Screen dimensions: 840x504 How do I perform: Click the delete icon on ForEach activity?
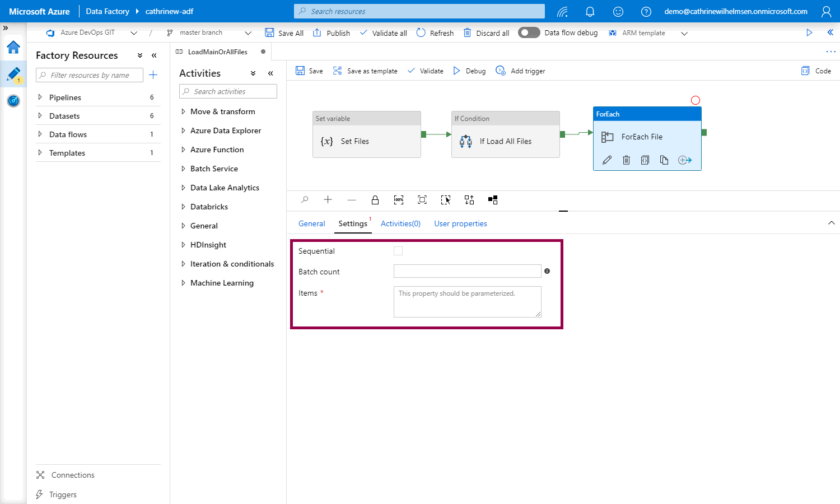pyautogui.click(x=626, y=160)
